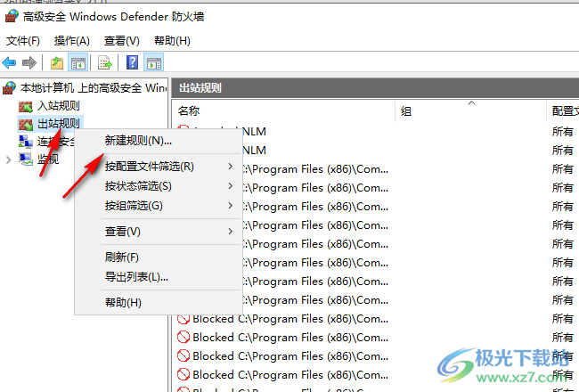Screen dimensions: 579x392
Task: Sort by the 名称 column header
Action: pyautogui.click(x=283, y=111)
